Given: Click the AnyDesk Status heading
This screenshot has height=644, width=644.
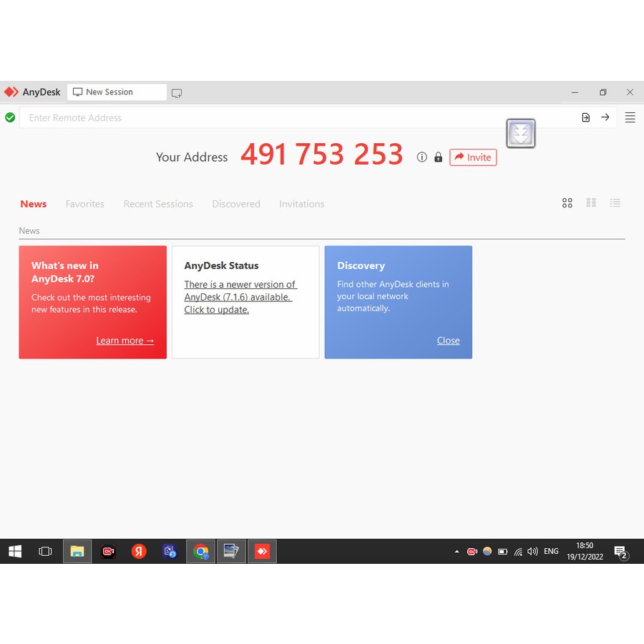Looking at the screenshot, I should click(221, 265).
